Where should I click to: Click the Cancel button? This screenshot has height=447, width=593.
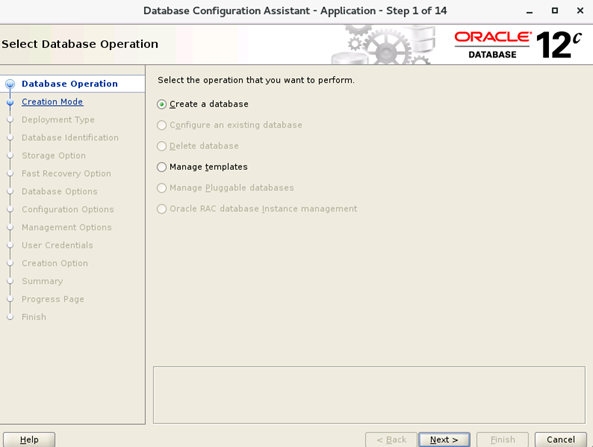click(561, 440)
